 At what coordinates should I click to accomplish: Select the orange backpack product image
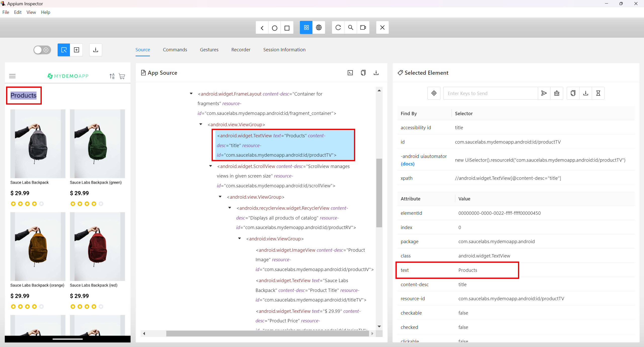[38, 246]
